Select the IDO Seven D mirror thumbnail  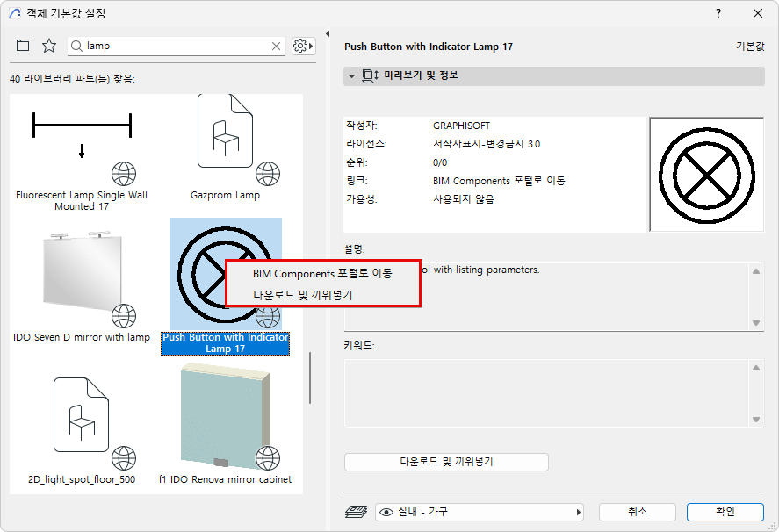coord(82,270)
